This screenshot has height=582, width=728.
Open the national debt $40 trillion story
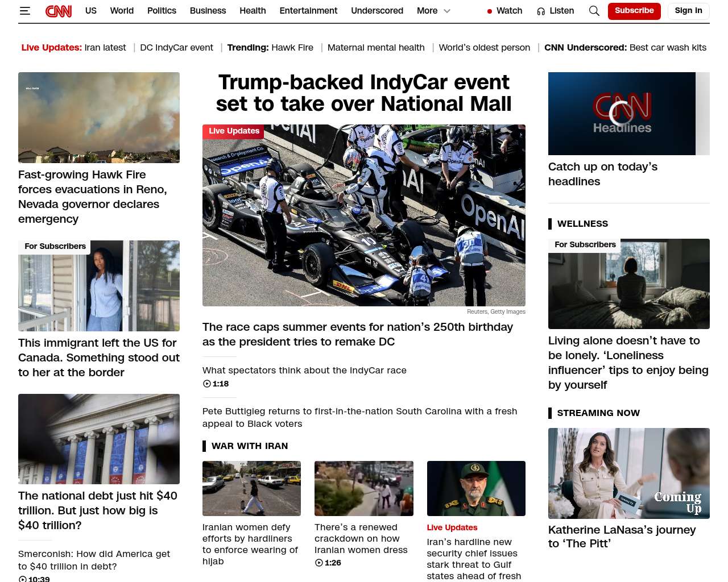coord(98,510)
